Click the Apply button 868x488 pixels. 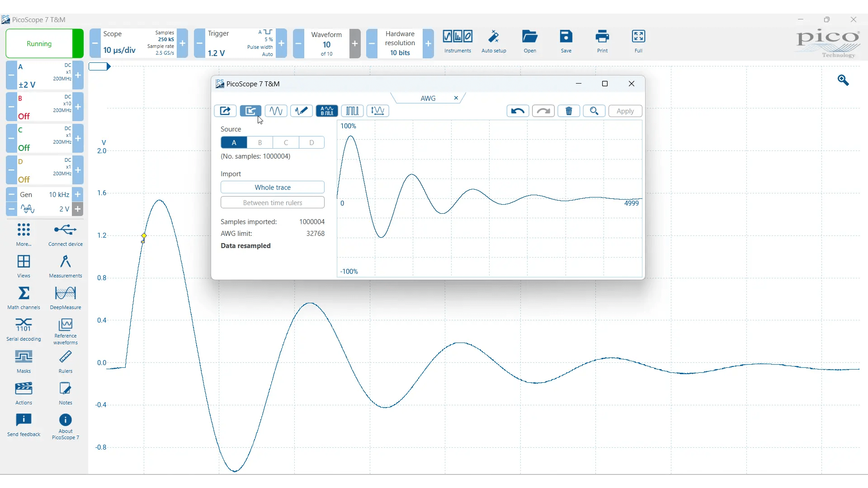pyautogui.click(x=625, y=111)
